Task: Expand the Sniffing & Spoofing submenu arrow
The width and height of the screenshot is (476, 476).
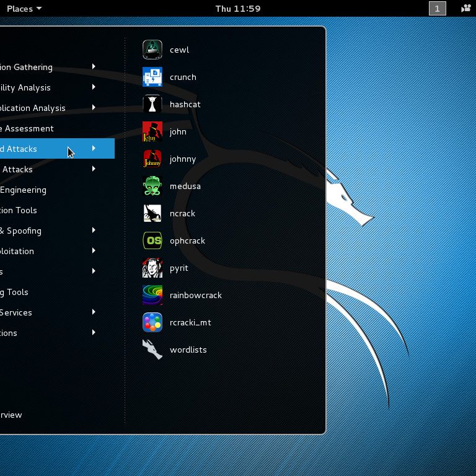Action: 94,231
